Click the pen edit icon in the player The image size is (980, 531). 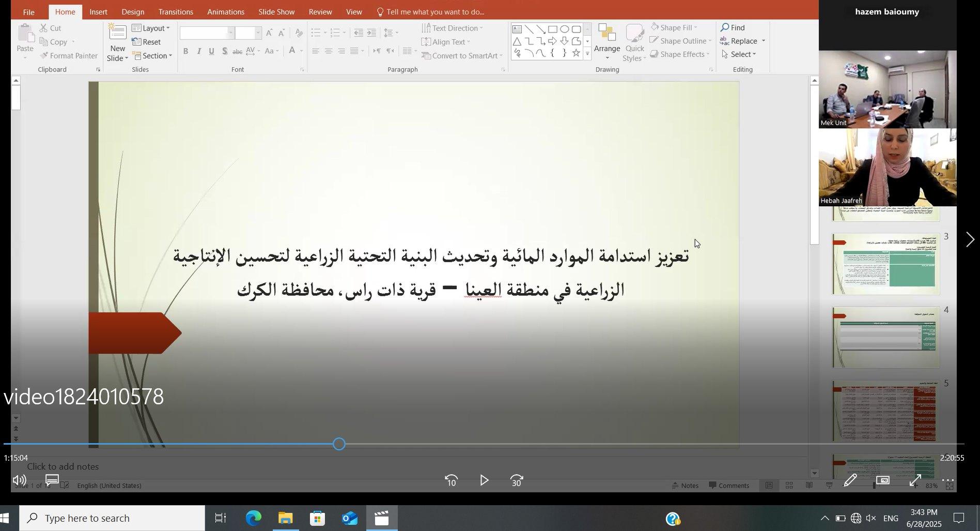tap(850, 480)
